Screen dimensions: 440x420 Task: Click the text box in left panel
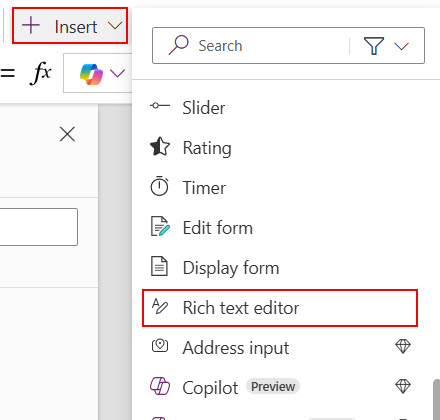39,227
